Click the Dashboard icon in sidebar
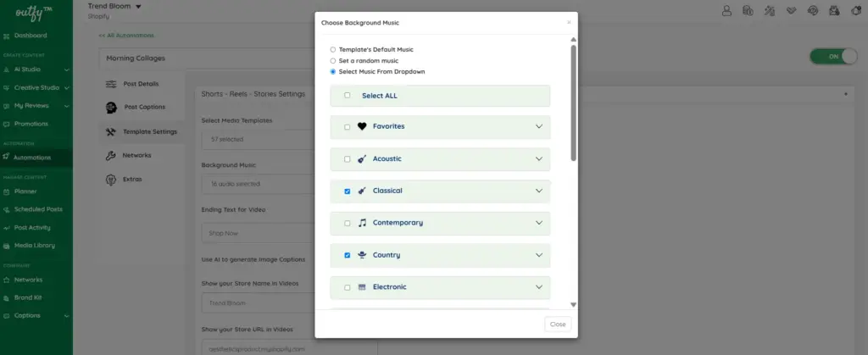This screenshot has height=355, width=868. 7,36
